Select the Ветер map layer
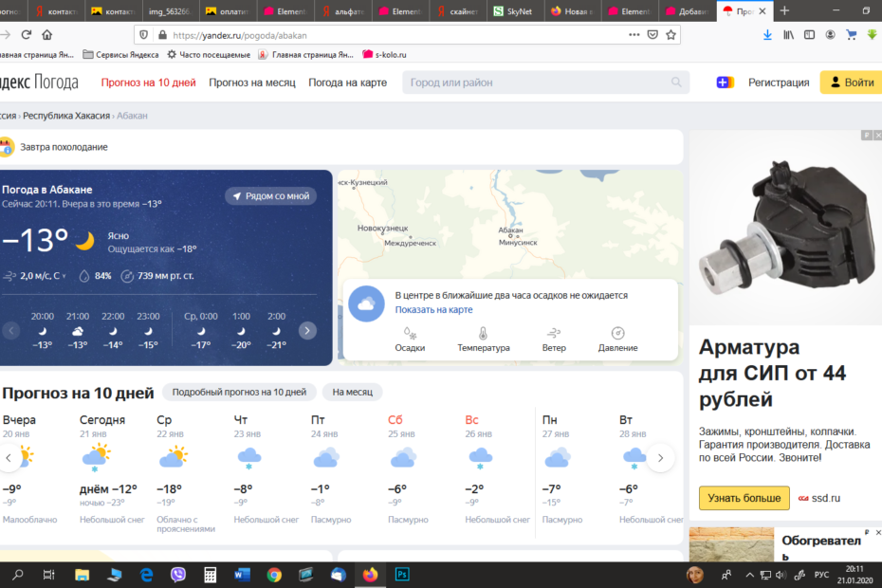882x588 pixels. tap(554, 340)
